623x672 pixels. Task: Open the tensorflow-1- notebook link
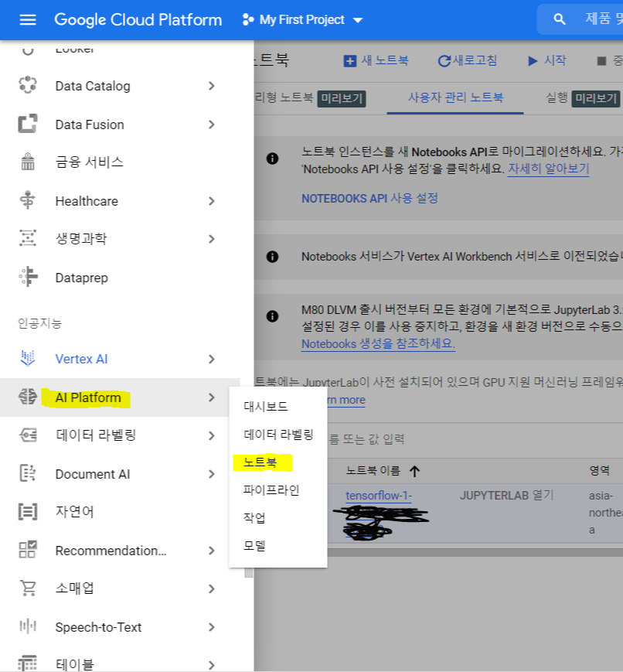(379, 496)
